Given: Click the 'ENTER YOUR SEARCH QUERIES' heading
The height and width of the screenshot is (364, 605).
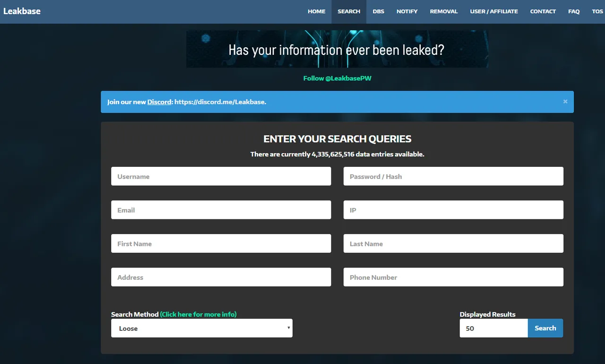Looking at the screenshot, I should (x=337, y=139).
